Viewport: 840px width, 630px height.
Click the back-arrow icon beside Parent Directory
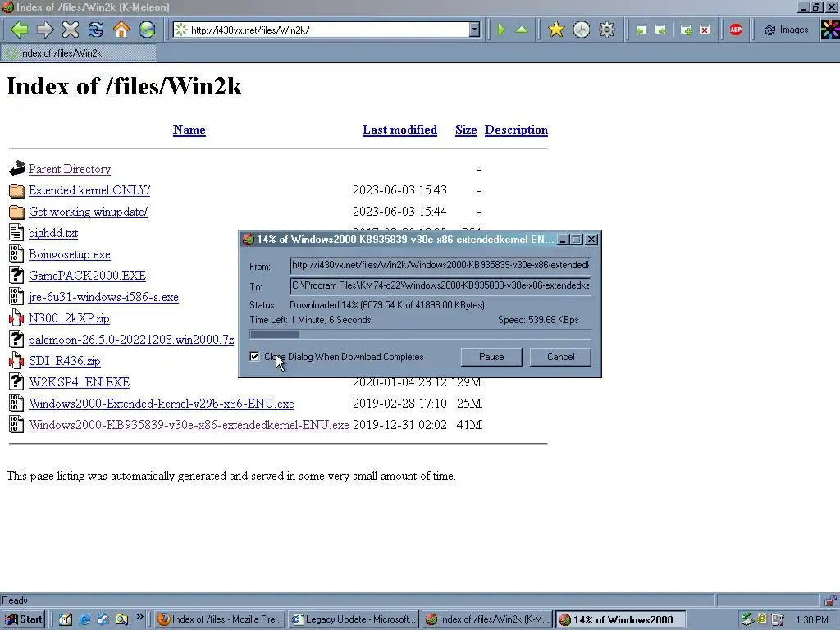pyautogui.click(x=16, y=169)
